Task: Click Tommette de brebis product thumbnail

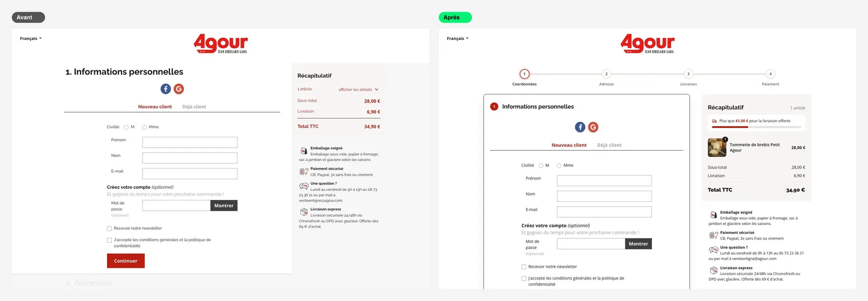Action: 717,147
